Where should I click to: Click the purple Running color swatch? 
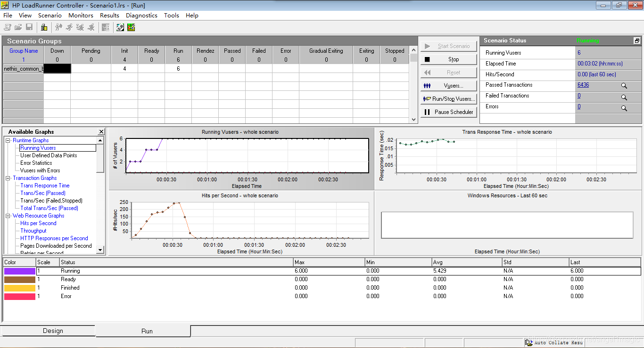click(x=20, y=271)
